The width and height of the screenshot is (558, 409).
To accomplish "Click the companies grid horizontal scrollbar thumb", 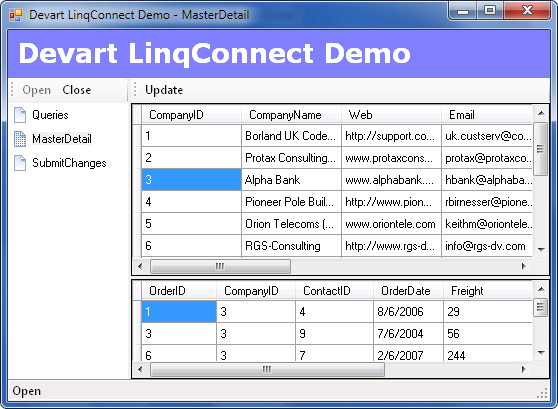I will (x=220, y=266).
